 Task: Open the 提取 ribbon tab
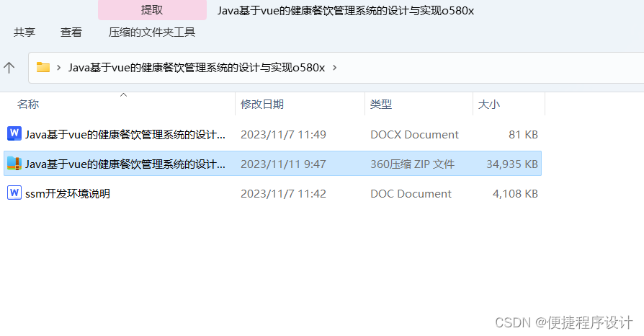click(x=152, y=10)
